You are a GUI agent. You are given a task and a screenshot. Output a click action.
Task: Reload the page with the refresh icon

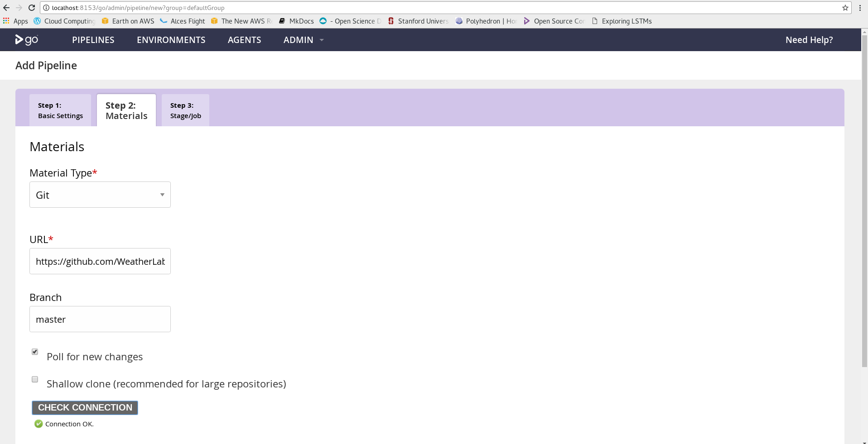coord(32,8)
